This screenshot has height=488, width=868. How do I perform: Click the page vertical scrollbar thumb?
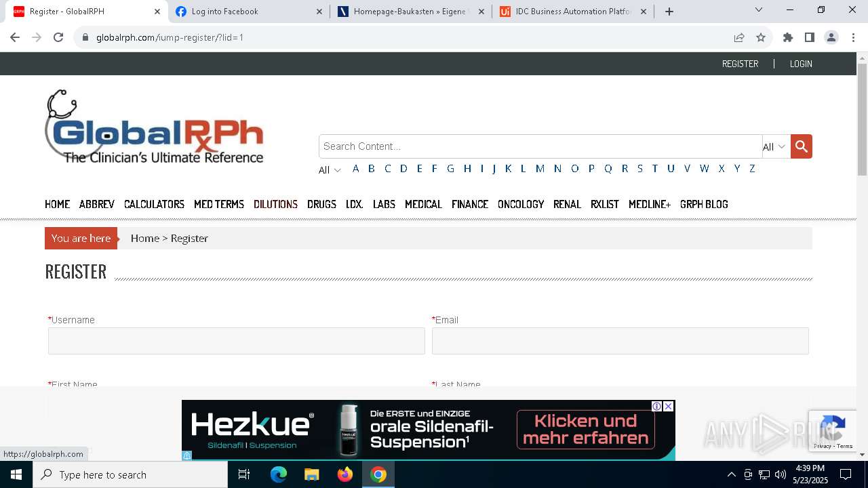coord(862,121)
